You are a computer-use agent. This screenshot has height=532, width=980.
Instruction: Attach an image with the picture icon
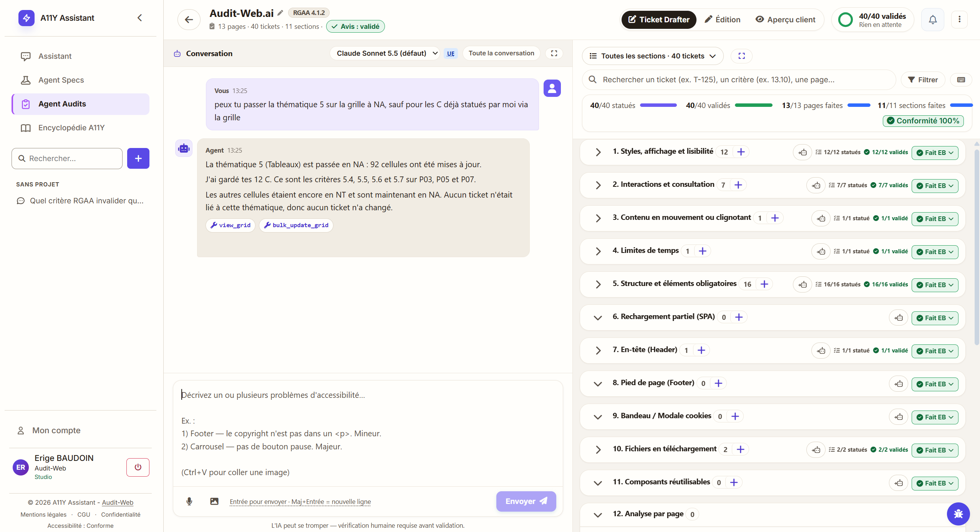click(x=214, y=501)
